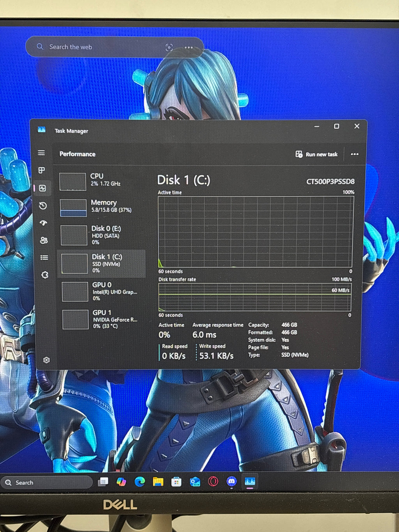399x532 pixels.
Task: Click the GPU 1 mini graph thumbnail
Action: pyautogui.click(x=75, y=319)
